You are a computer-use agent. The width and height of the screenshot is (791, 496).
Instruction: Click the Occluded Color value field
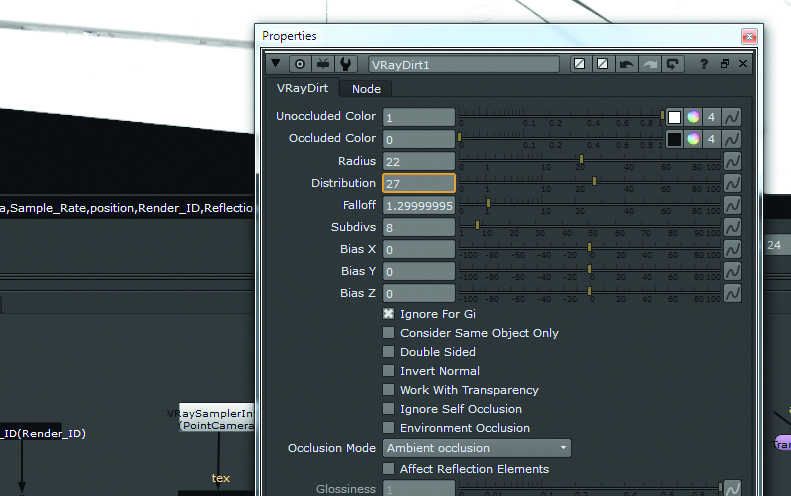click(419, 139)
